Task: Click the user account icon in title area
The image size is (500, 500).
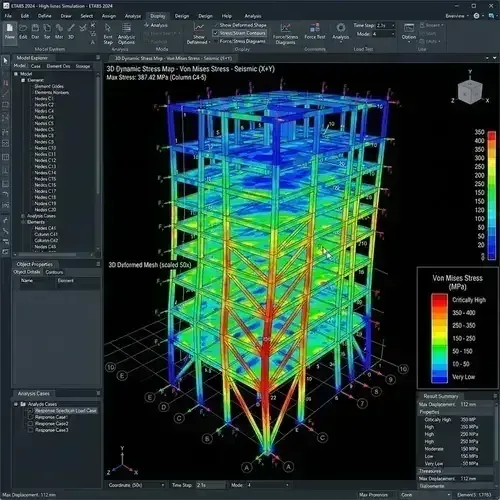Action: click(x=477, y=16)
